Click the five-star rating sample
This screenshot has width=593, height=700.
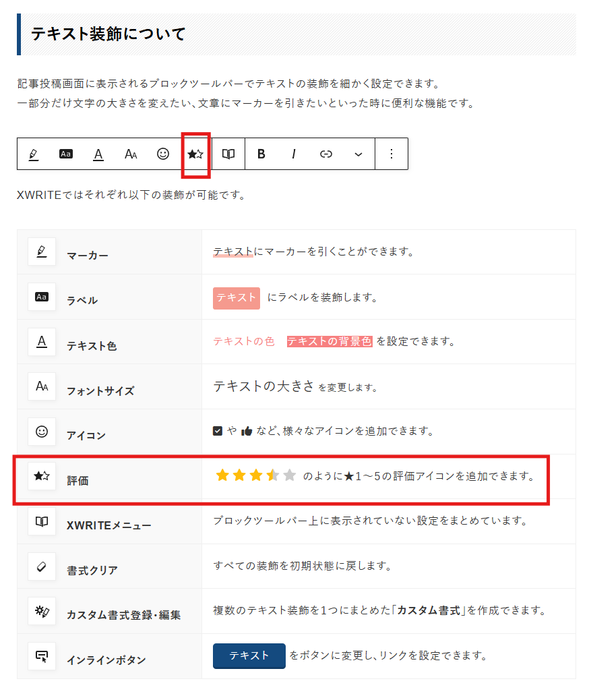[x=255, y=476]
